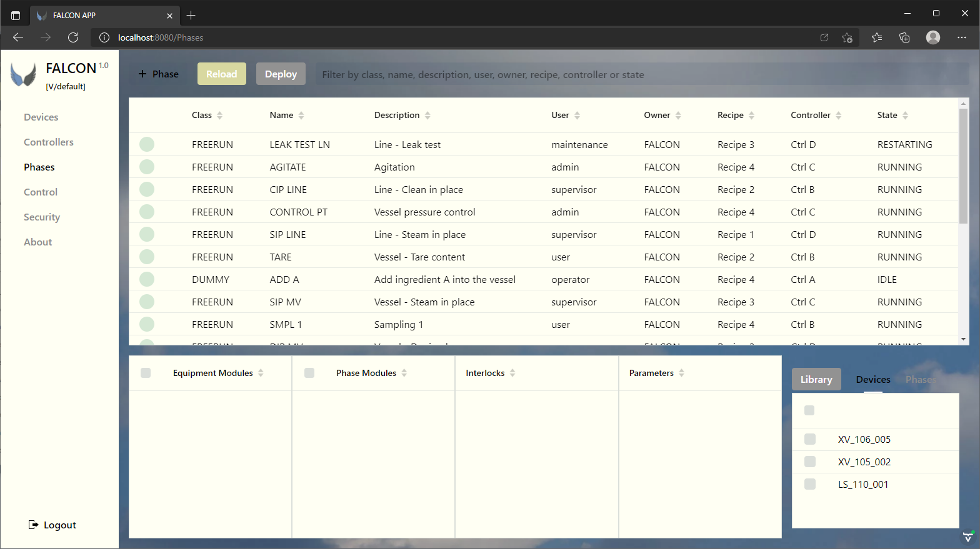Switch to library Devices tab
Screen dimensions: 980x549
873,379
